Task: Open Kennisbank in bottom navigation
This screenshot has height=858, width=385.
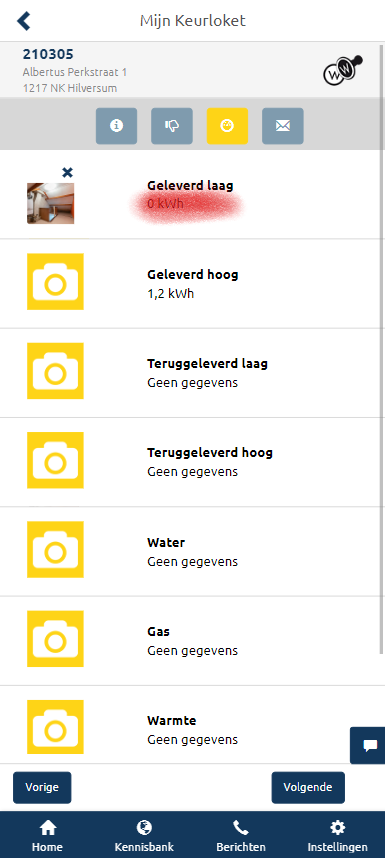Action: click(x=144, y=836)
